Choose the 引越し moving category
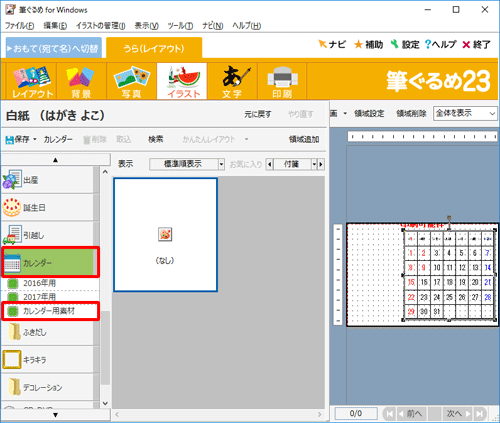 tap(49, 235)
